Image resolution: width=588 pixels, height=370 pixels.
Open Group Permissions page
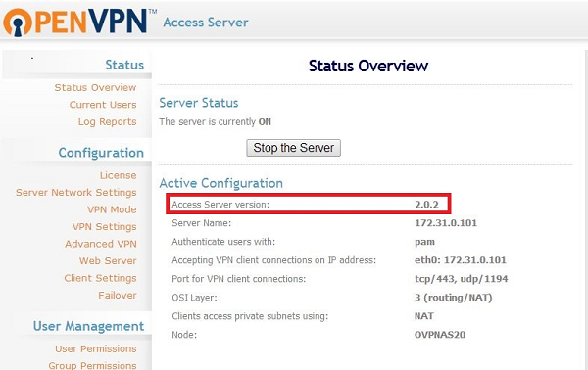coord(92,365)
